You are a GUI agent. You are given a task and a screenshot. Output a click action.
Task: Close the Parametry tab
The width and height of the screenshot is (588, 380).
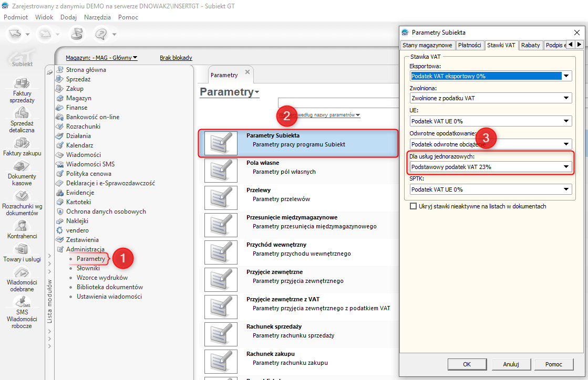click(x=247, y=72)
